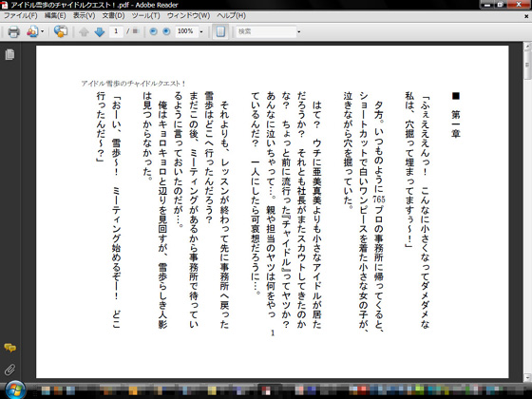The image size is (532, 399).
Task: Go to next page with down arrow
Action: point(100,32)
